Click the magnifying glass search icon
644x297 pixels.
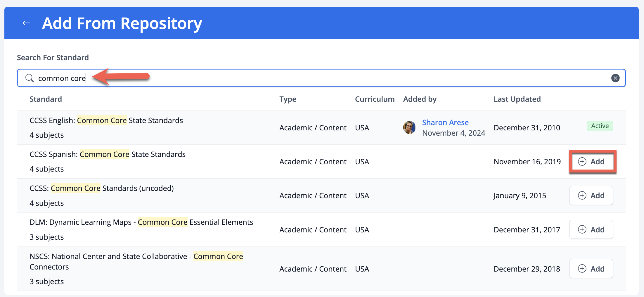(30, 78)
